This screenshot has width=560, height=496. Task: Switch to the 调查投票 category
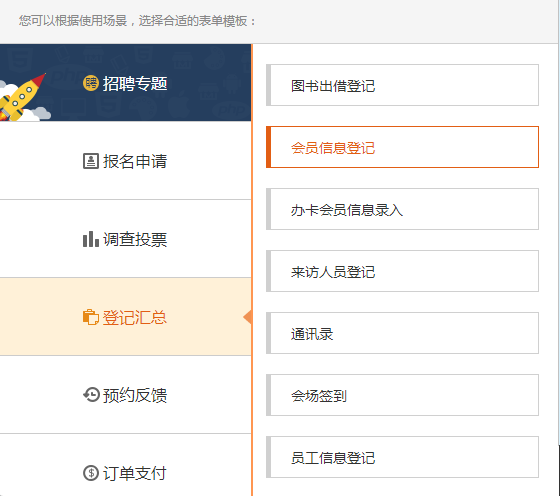click(x=125, y=239)
